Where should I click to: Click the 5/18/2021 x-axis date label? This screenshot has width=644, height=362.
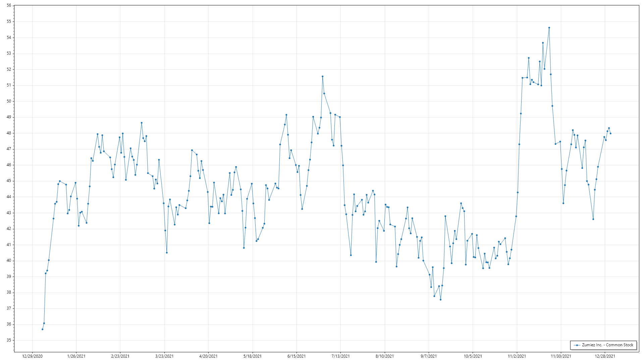(253, 356)
